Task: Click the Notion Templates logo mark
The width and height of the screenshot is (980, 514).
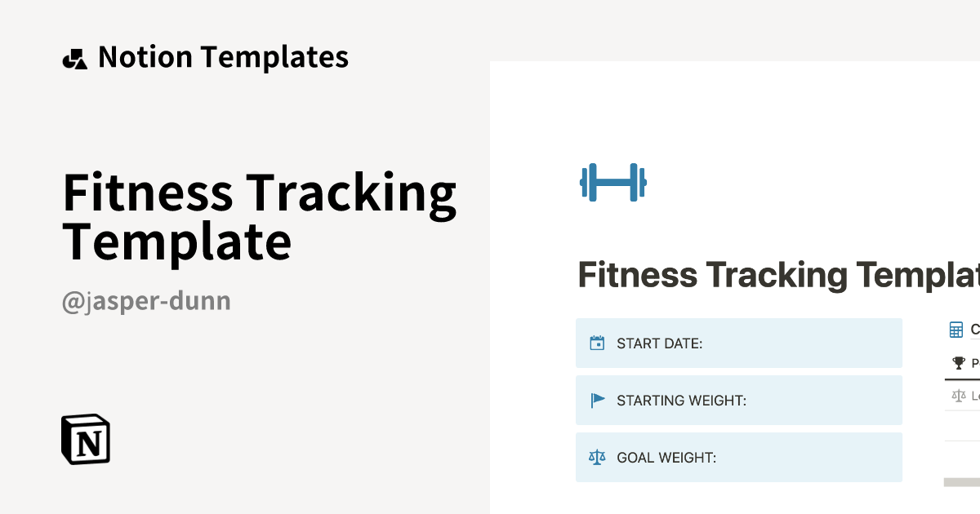Action: 74,57
